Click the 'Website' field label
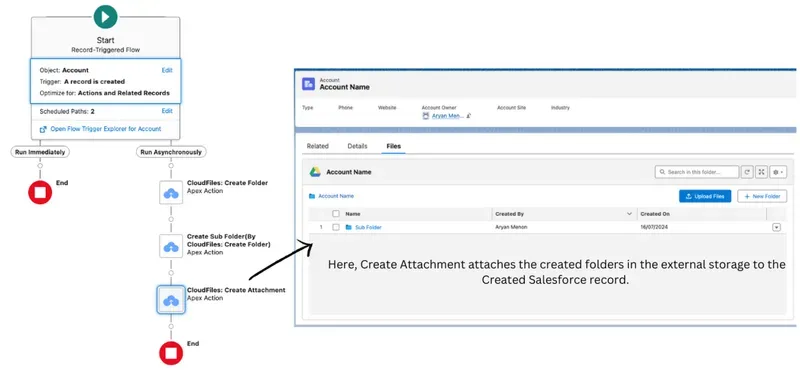 coord(387,108)
